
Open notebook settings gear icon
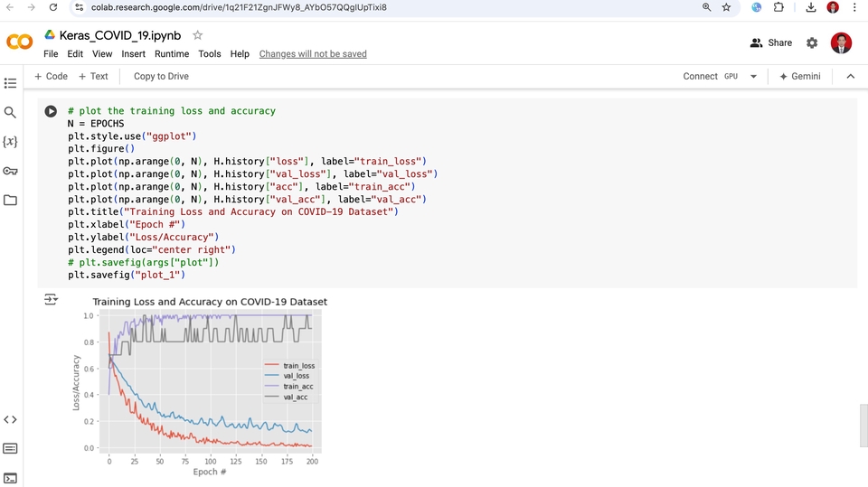click(812, 42)
